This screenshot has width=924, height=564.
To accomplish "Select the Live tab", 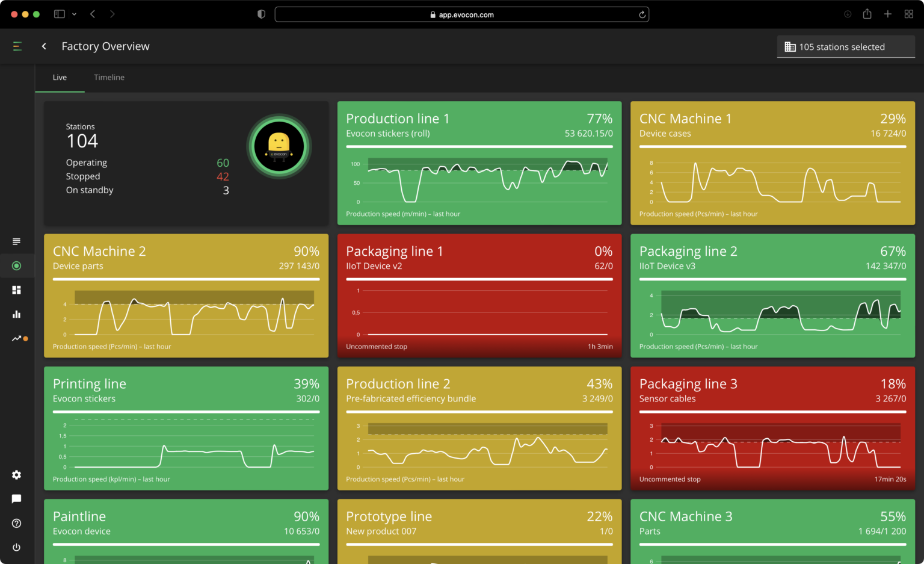I will point(60,78).
